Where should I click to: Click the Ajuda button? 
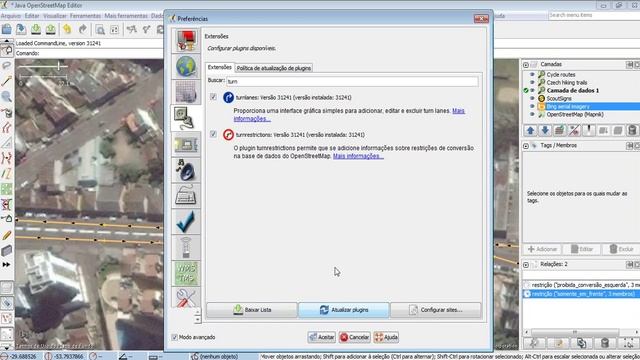tap(386, 337)
